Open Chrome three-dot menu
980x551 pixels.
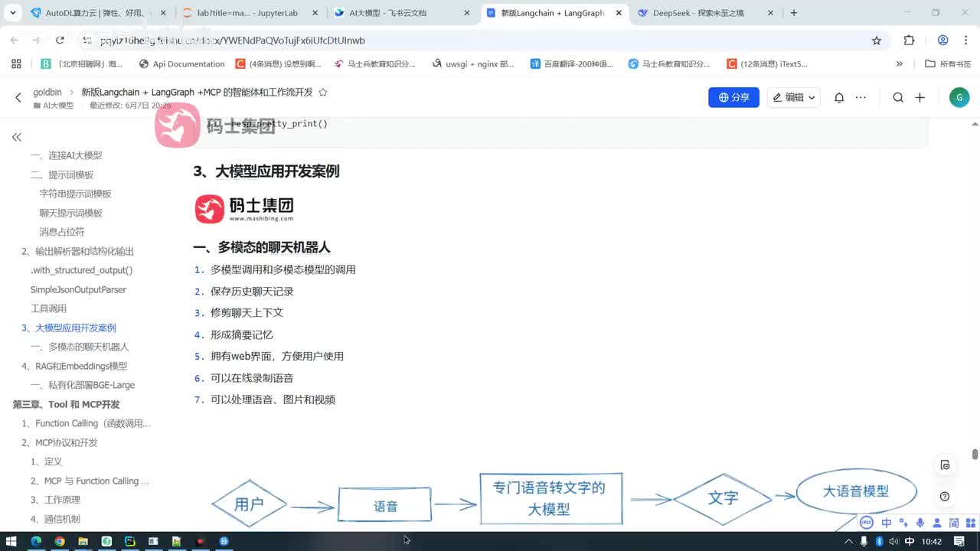pos(966,41)
